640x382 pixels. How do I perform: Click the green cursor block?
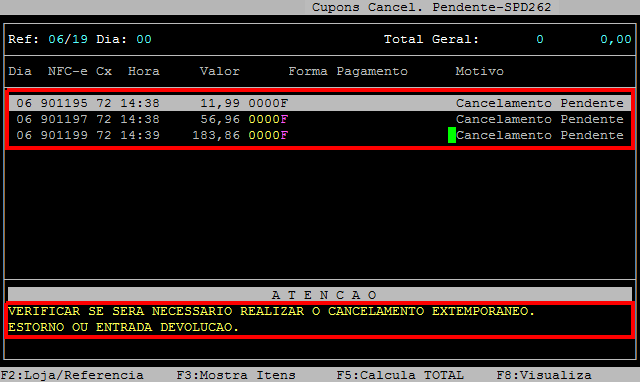[x=452, y=135]
